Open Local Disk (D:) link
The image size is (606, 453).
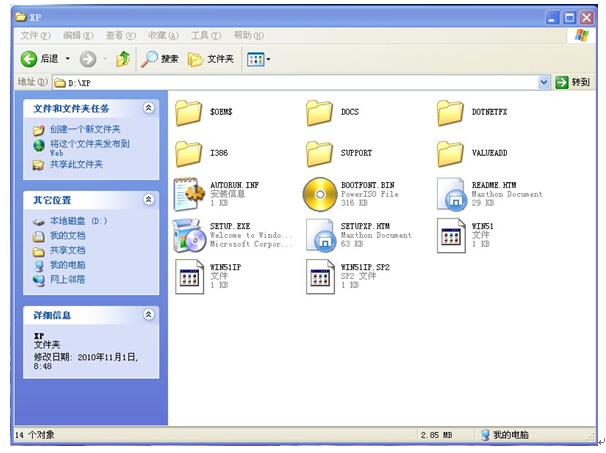click(78, 221)
